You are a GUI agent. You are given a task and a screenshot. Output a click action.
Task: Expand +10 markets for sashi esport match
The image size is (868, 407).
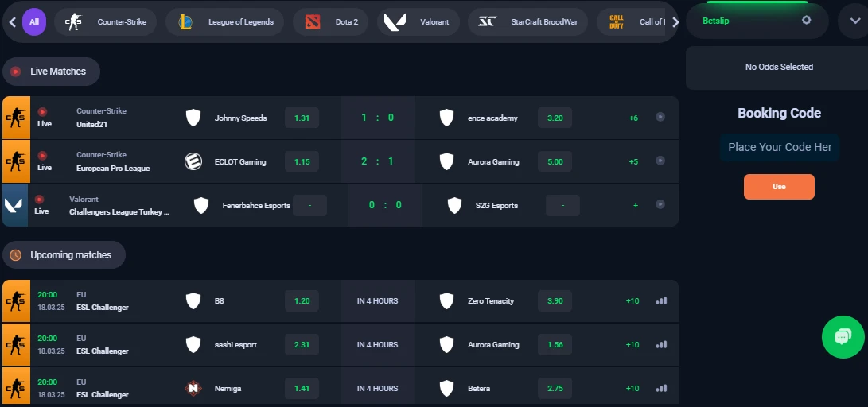[x=633, y=344]
